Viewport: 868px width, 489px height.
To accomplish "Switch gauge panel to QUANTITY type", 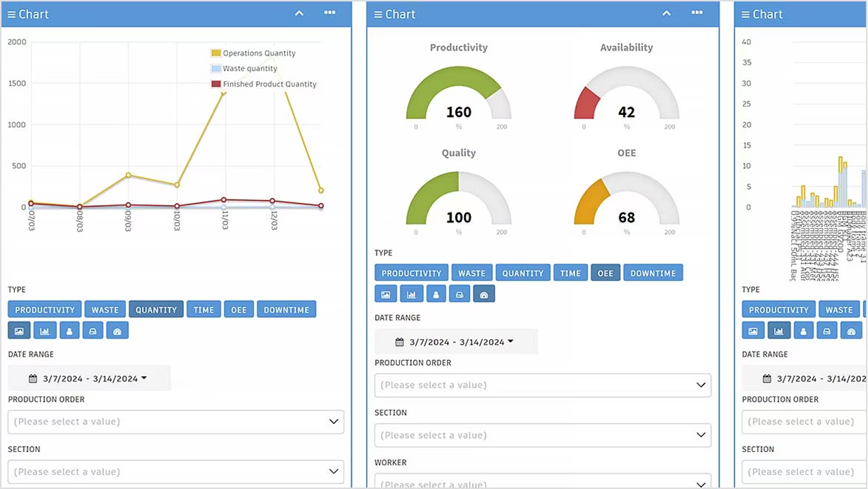I will [x=523, y=273].
